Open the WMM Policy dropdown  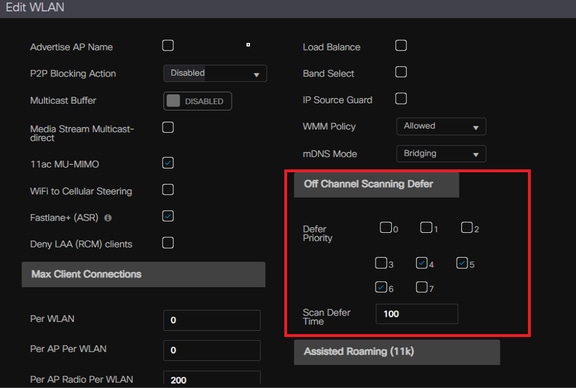tap(441, 126)
